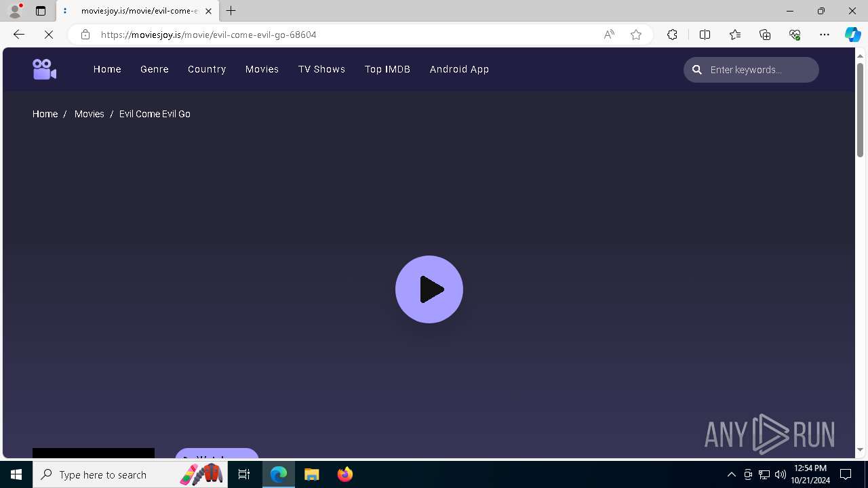Open Task View on taskbar
The width and height of the screenshot is (868, 488).
(244, 474)
